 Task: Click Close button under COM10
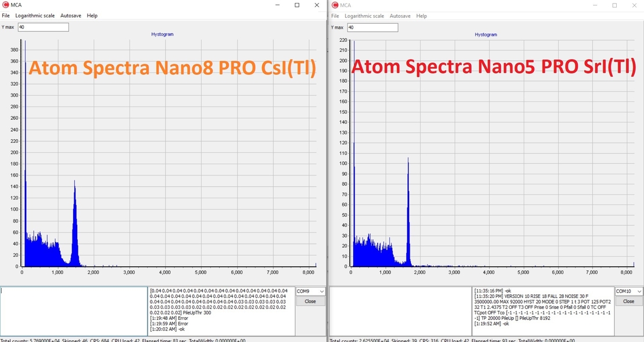(628, 301)
